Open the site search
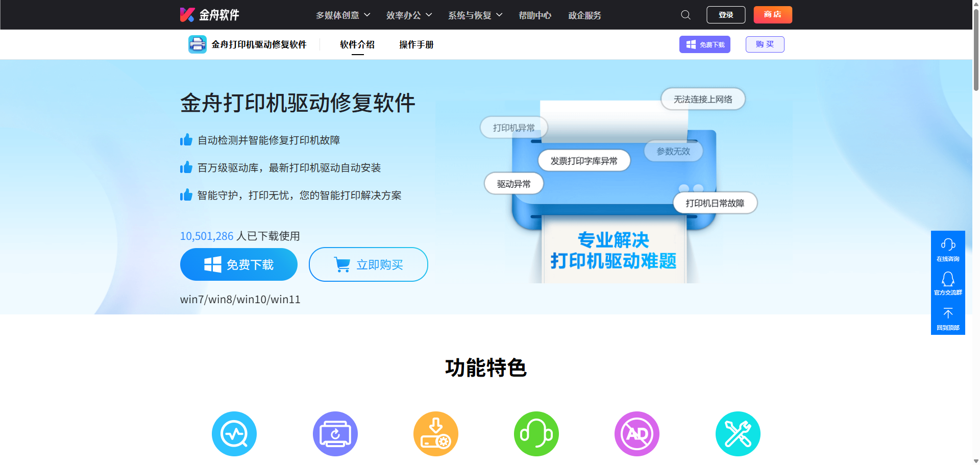This screenshot has width=980, height=465. point(685,15)
